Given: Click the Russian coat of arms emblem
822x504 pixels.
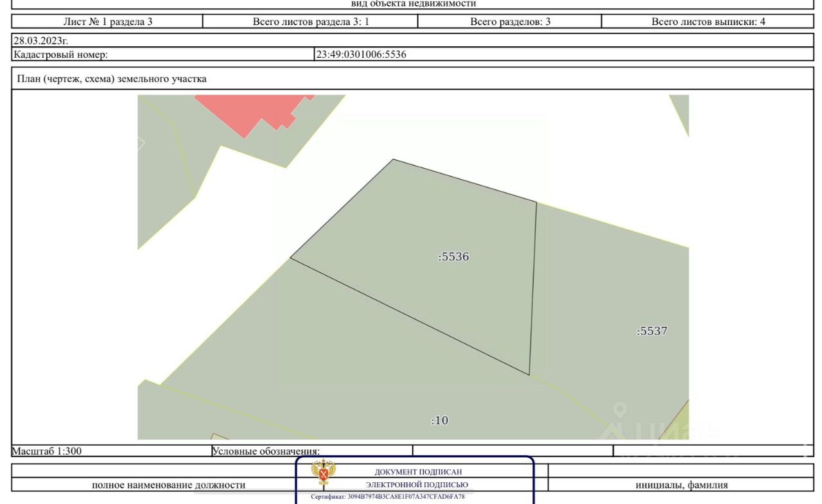Looking at the screenshot, I should [x=324, y=473].
